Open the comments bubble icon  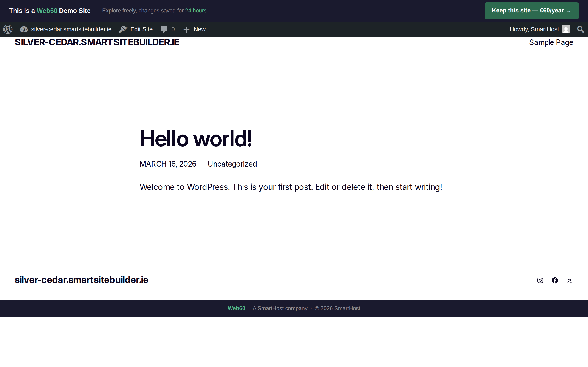pos(164,29)
